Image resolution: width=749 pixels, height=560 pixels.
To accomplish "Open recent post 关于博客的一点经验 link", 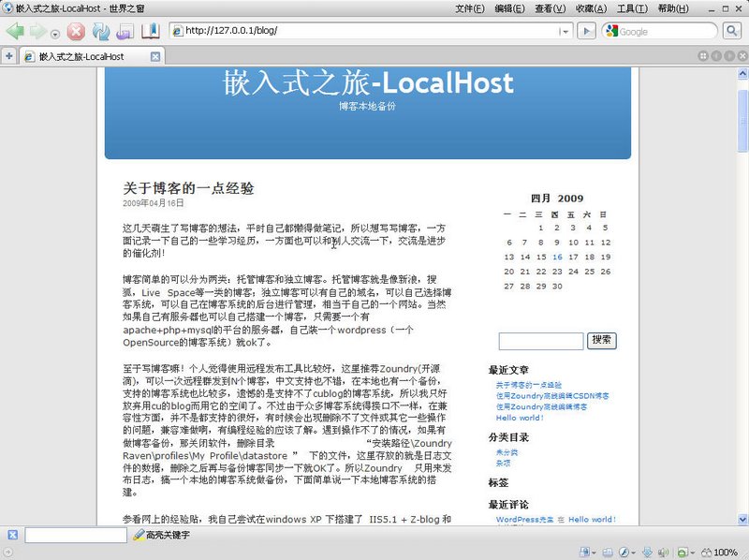I will tap(529, 385).
